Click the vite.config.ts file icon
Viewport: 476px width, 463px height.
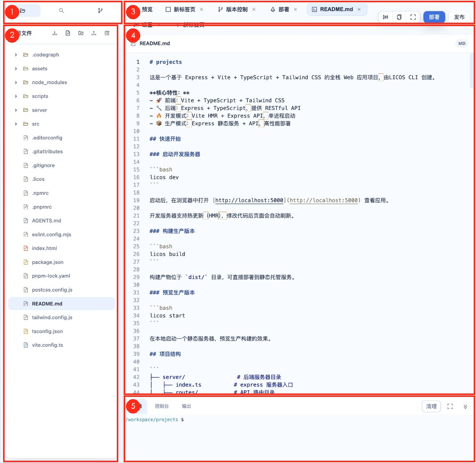(26, 345)
